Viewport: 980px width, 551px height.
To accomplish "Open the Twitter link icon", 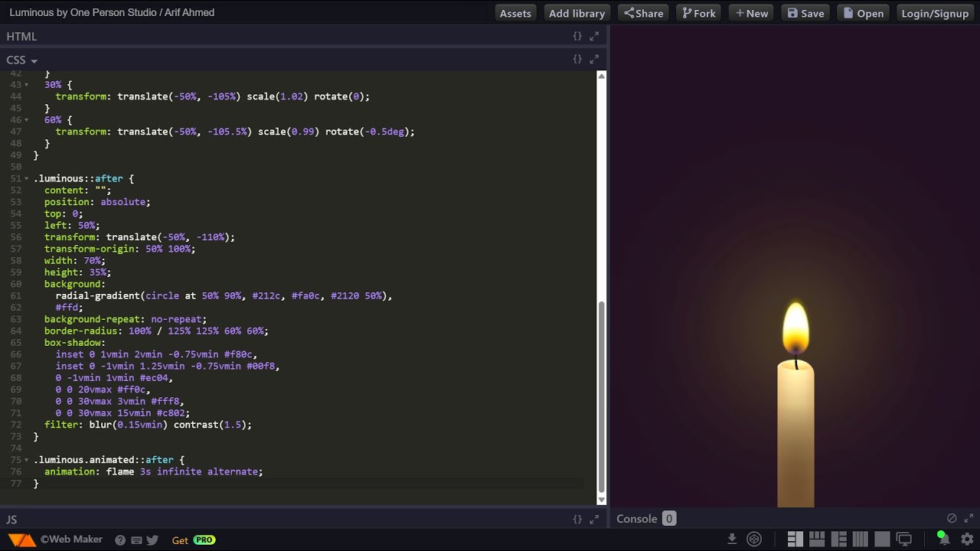I will pos(152,540).
